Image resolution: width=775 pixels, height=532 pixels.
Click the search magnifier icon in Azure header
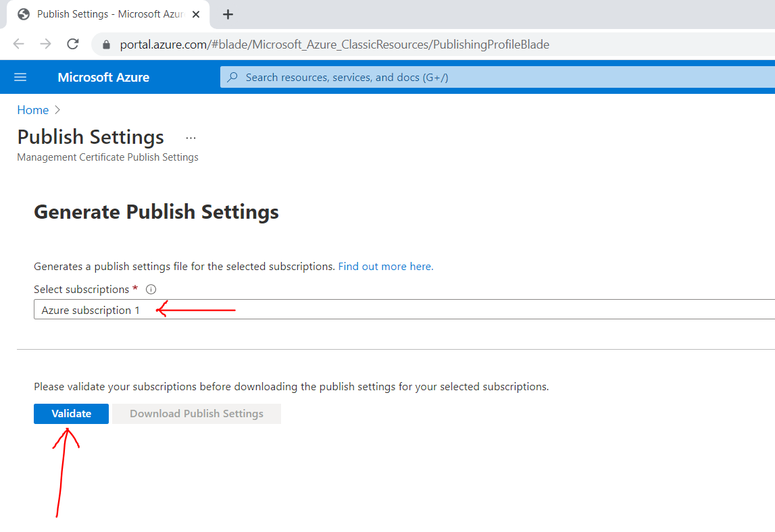pos(232,77)
